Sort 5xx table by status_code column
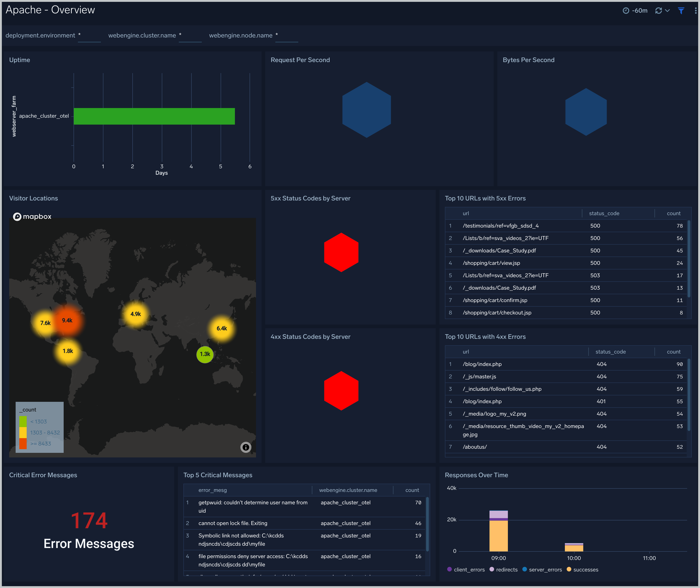Image resolution: width=700 pixels, height=588 pixels. click(x=604, y=213)
